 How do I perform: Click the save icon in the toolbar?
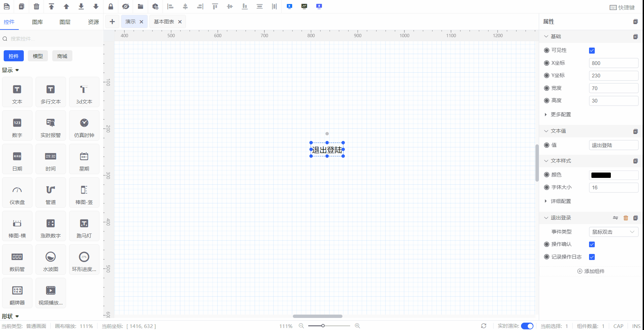click(7, 6)
